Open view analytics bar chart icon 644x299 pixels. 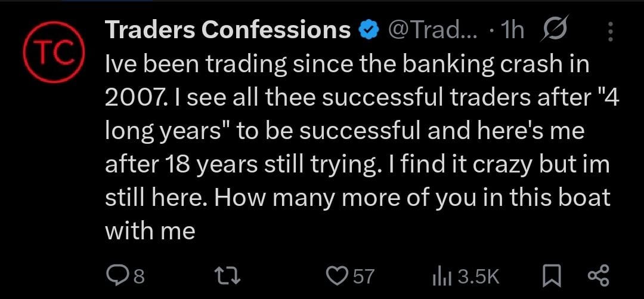point(439,276)
